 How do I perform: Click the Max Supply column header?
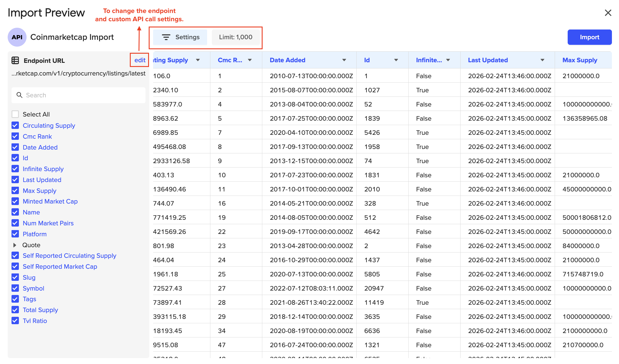(579, 60)
